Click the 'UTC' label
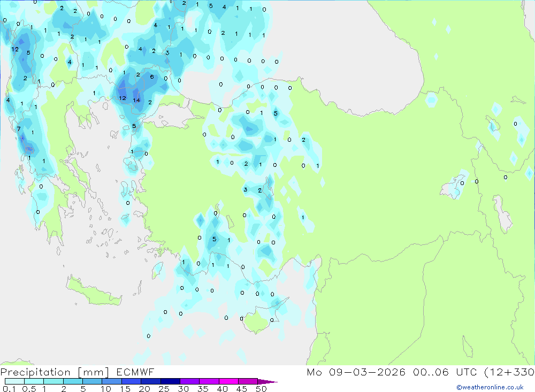Image resolution: width=535 pixels, height=392 pixels. 467,372
